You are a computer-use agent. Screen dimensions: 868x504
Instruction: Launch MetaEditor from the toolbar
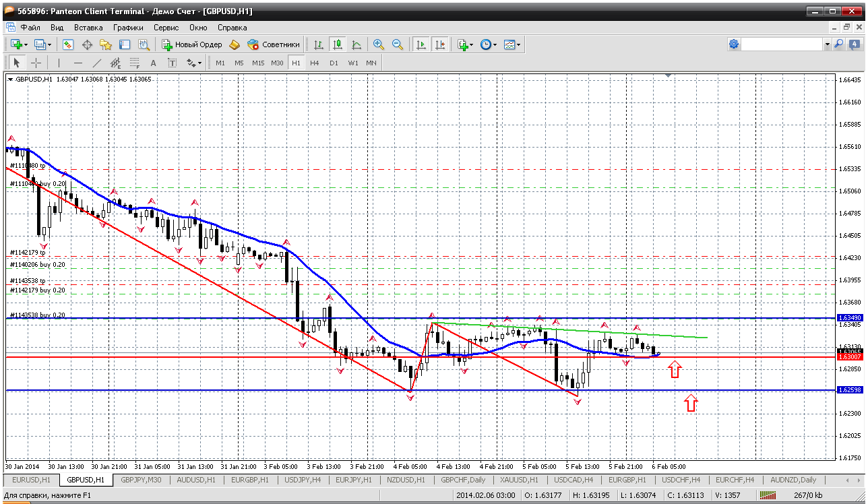click(235, 44)
